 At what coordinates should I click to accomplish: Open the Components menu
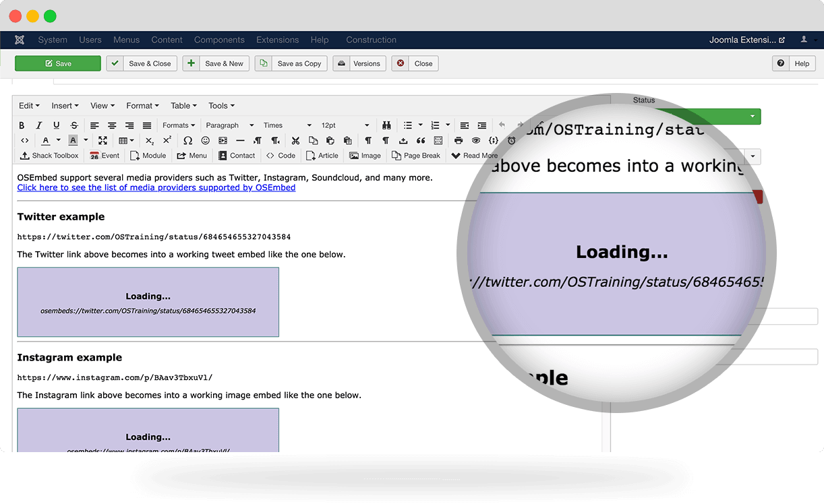[219, 40]
